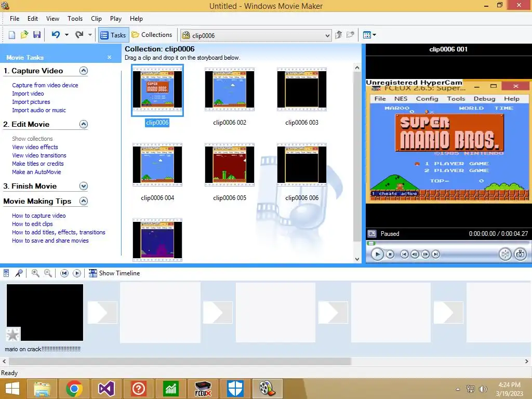Image resolution: width=532 pixels, height=399 pixels.
Task: Open the Edit menu
Action: coord(33,19)
